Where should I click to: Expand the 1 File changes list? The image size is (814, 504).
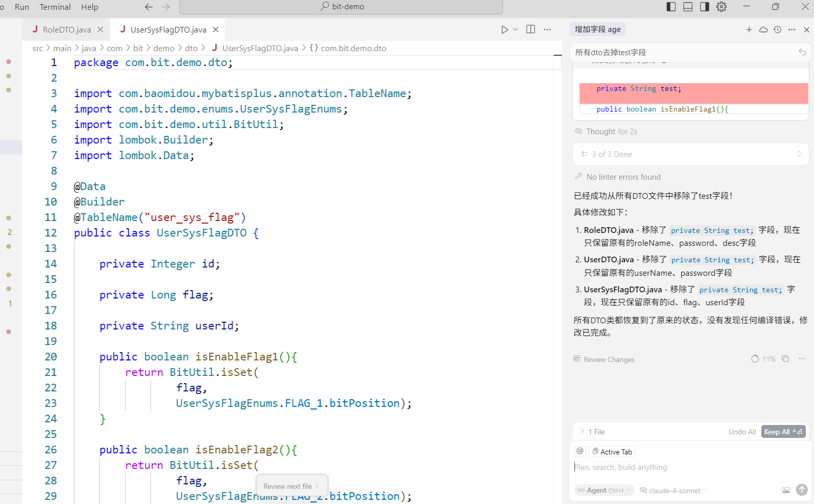pyautogui.click(x=592, y=432)
